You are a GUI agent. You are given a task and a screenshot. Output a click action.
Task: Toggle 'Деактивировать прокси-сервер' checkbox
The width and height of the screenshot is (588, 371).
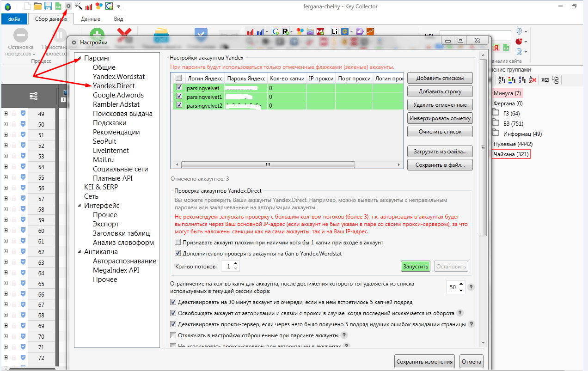coord(173,324)
